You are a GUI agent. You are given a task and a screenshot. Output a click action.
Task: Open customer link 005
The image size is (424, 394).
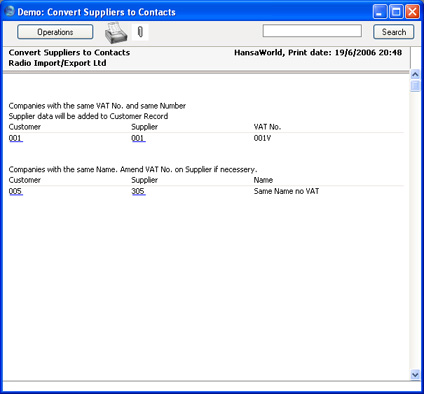15,191
